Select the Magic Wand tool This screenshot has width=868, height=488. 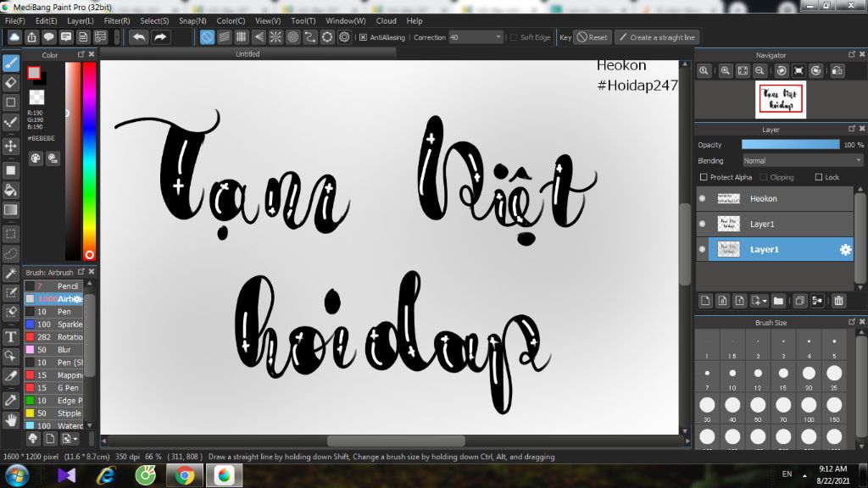click(x=10, y=273)
